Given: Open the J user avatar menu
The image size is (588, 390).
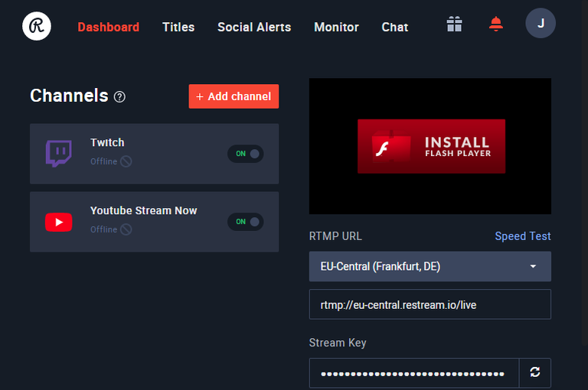Looking at the screenshot, I should (x=541, y=23).
